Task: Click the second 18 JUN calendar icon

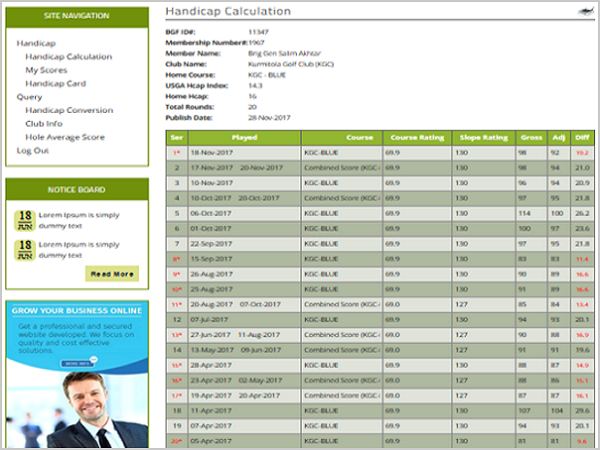Action: (x=26, y=249)
